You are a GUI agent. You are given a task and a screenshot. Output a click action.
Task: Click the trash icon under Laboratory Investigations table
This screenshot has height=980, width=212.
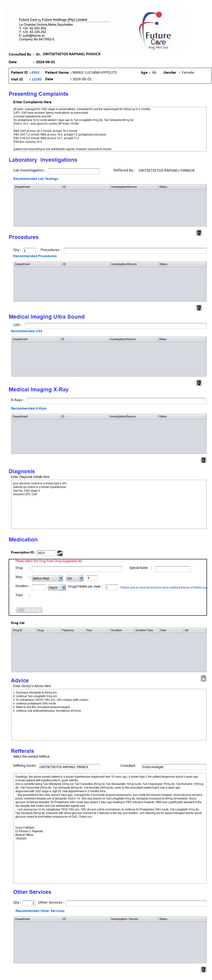tap(199, 233)
